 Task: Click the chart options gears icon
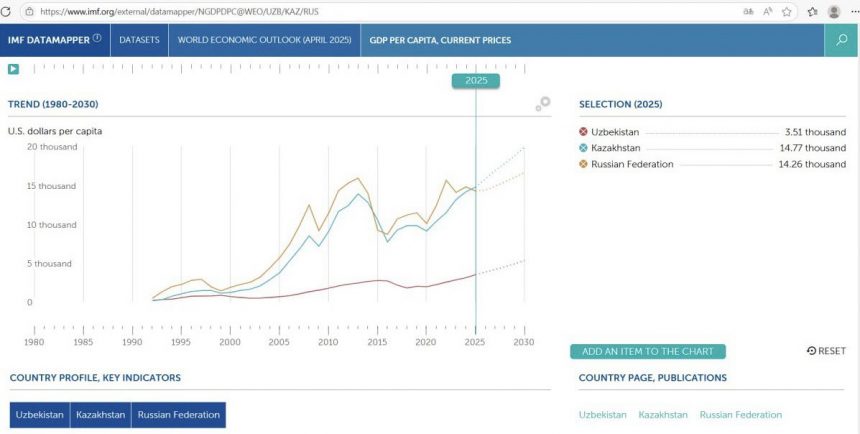click(542, 104)
